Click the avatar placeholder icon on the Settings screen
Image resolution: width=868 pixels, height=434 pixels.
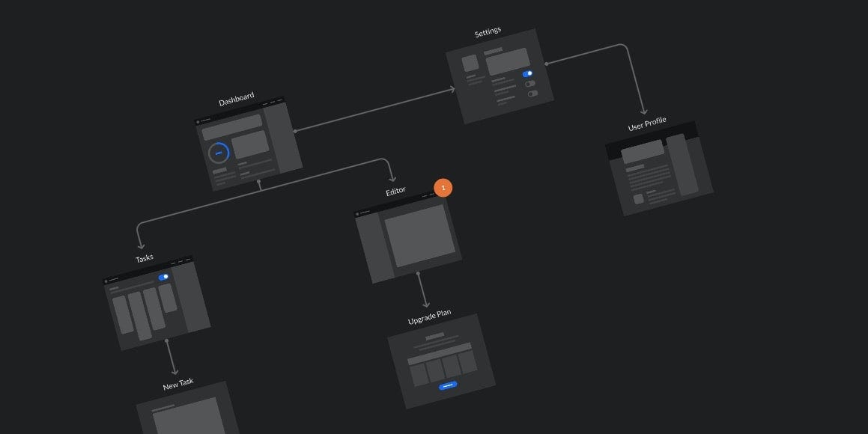[x=470, y=63]
